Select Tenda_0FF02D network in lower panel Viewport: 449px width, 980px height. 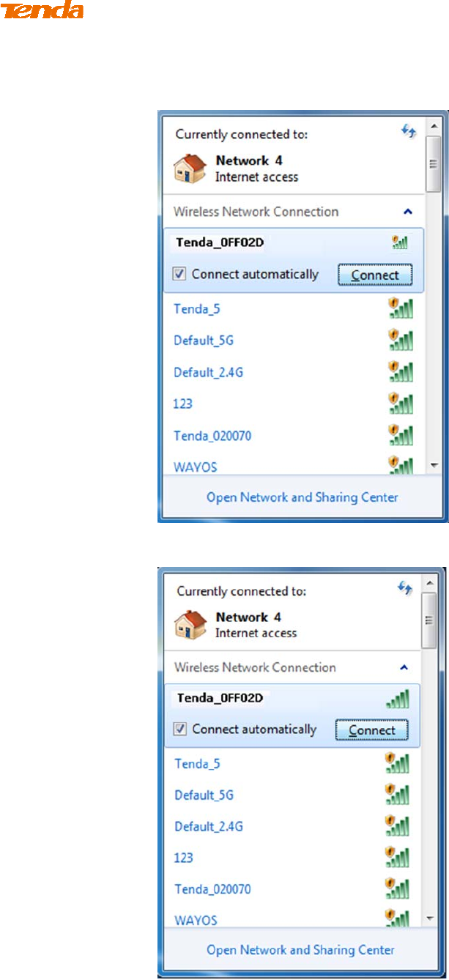click(220, 697)
